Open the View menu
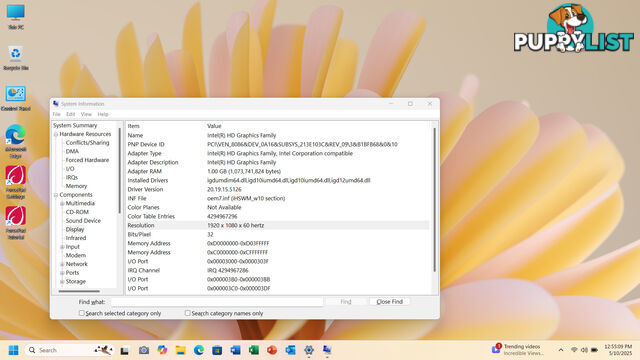The width and height of the screenshot is (640, 360). (86, 114)
